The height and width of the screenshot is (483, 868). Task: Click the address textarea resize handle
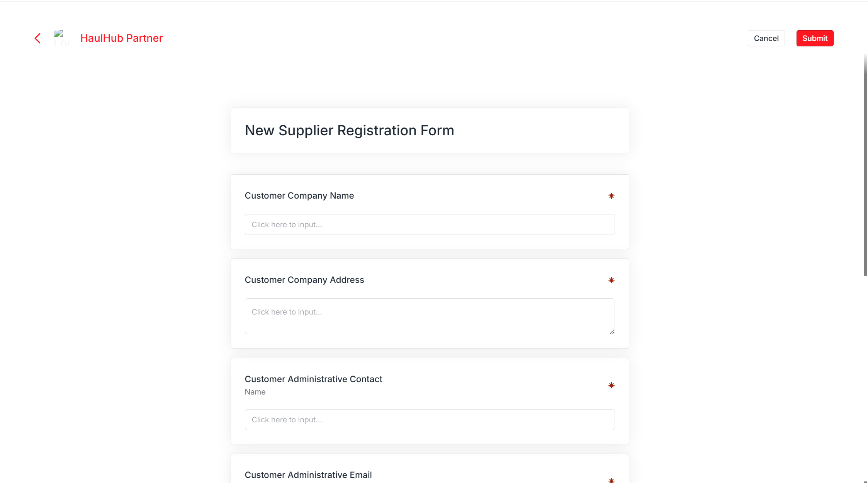coord(612,332)
